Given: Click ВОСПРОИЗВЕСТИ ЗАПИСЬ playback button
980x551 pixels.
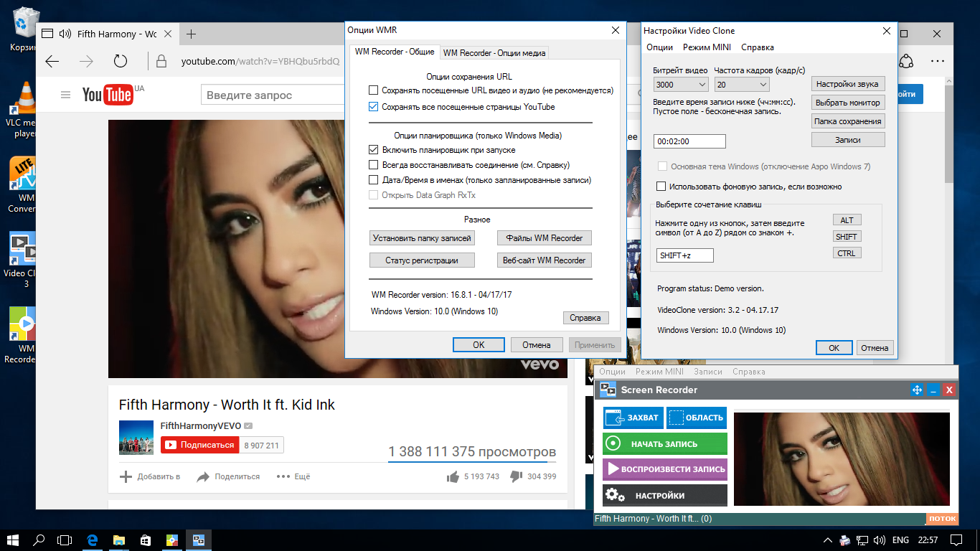Looking at the screenshot, I should pos(665,470).
